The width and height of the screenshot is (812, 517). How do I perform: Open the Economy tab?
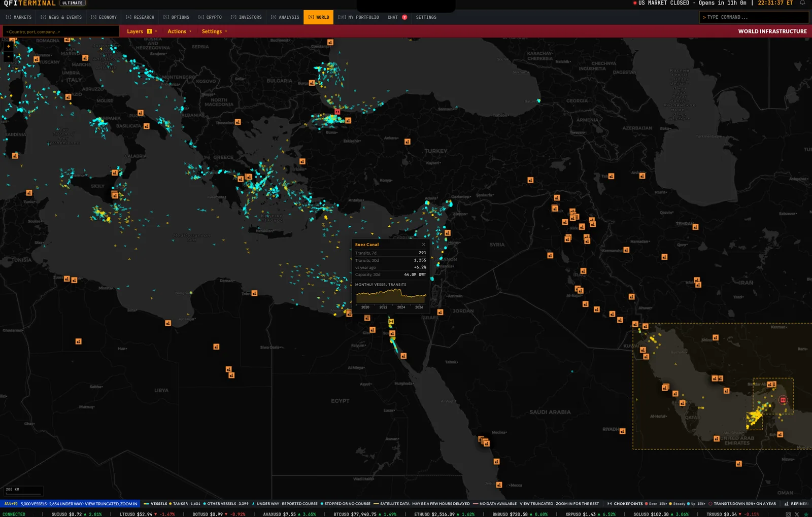[x=104, y=17]
